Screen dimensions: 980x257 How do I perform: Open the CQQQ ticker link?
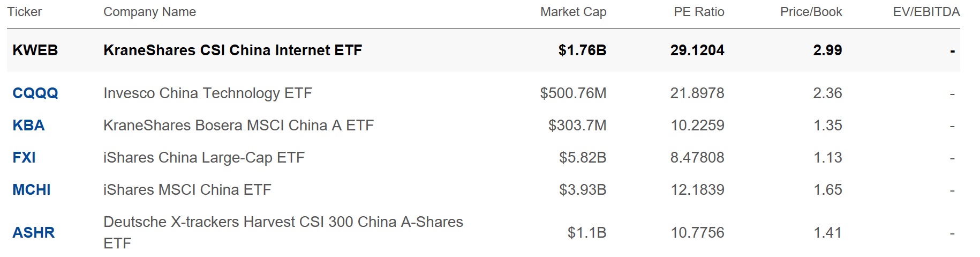click(x=35, y=93)
